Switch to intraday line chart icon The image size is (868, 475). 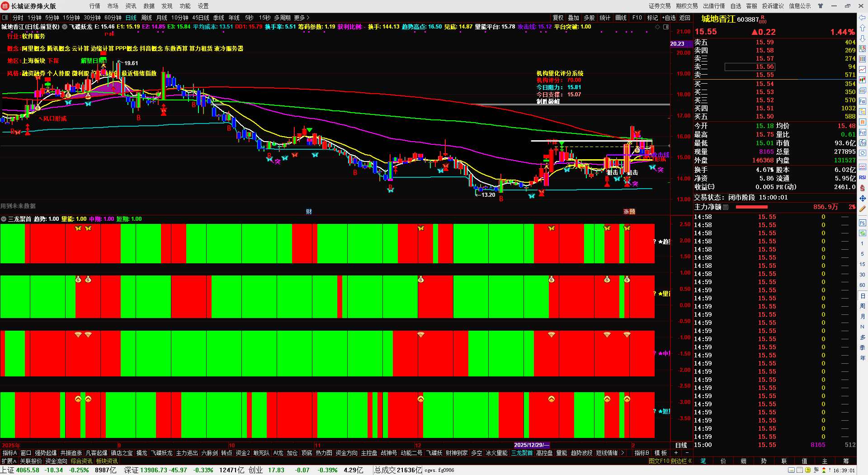(x=863, y=70)
